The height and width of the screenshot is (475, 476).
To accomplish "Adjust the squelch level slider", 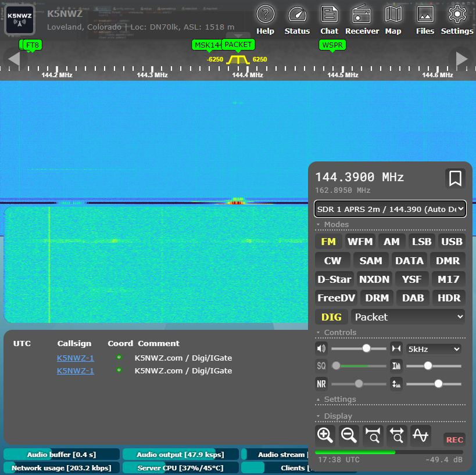I will [x=359, y=366].
